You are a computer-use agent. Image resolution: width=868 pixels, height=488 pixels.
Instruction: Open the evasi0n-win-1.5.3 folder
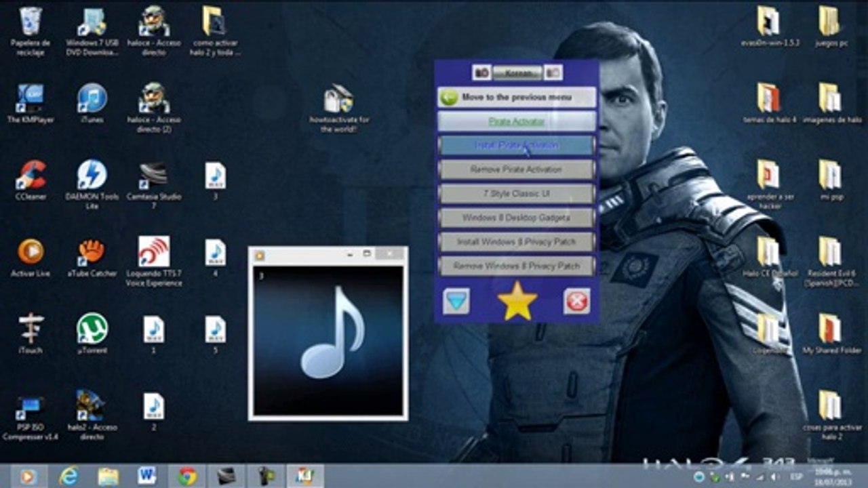pos(770,27)
